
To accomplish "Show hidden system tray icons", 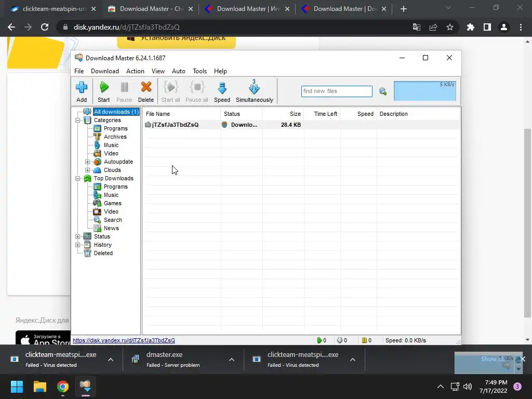I will (441, 387).
